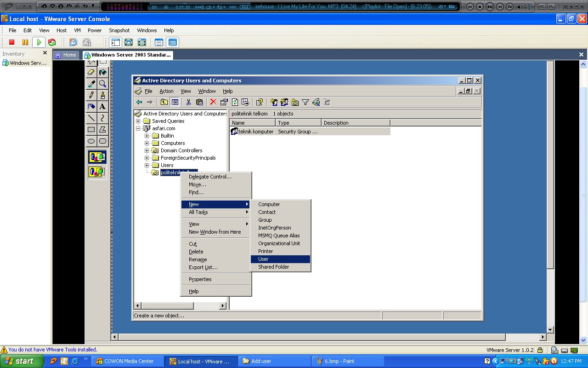
Task: Select the Airbrush tool in Paint
Action: tap(91, 107)
